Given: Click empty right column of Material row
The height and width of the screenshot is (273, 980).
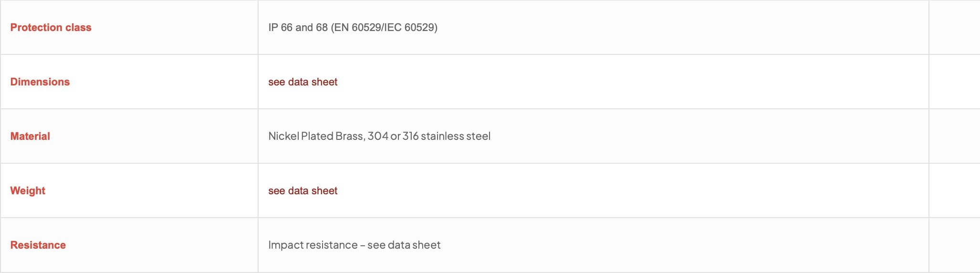Looking at the screenshot, I should (x=954, y=136).
